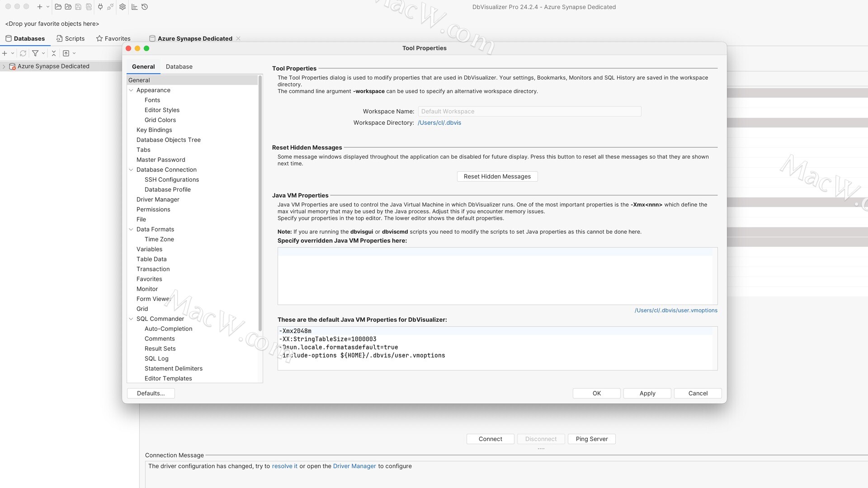Viewport: 868px width, 488px height.
Task: Open Tool Properties via the gear icon
Action: click(123, 7)
